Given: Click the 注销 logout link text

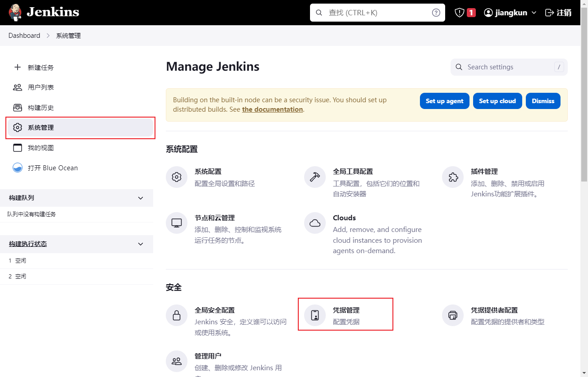Looking at the screenshot, I should 564,13.
